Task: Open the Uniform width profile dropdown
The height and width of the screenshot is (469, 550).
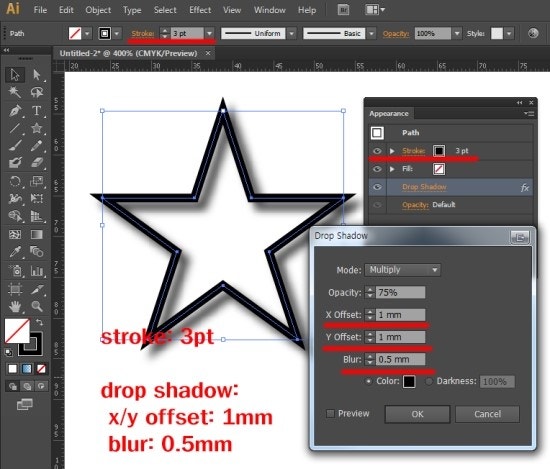Action: 291,33
